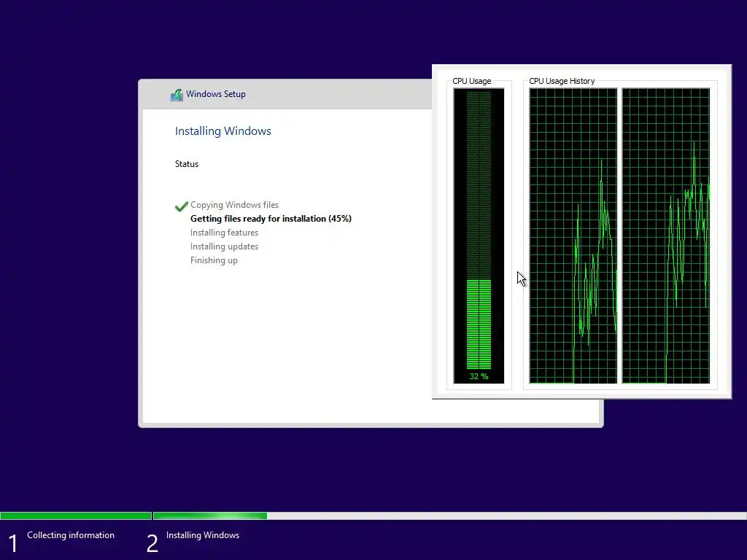The width and height of the screenshot is (747, 560).
Task: Click the 'Installing updates' status line
Action: (x=224, y=246)
